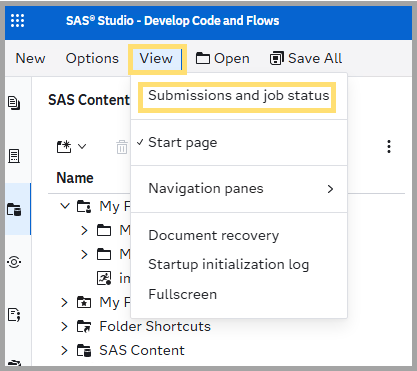Close the open View menu
Viewport: 417px width, 371px height.
pos(157,59)
